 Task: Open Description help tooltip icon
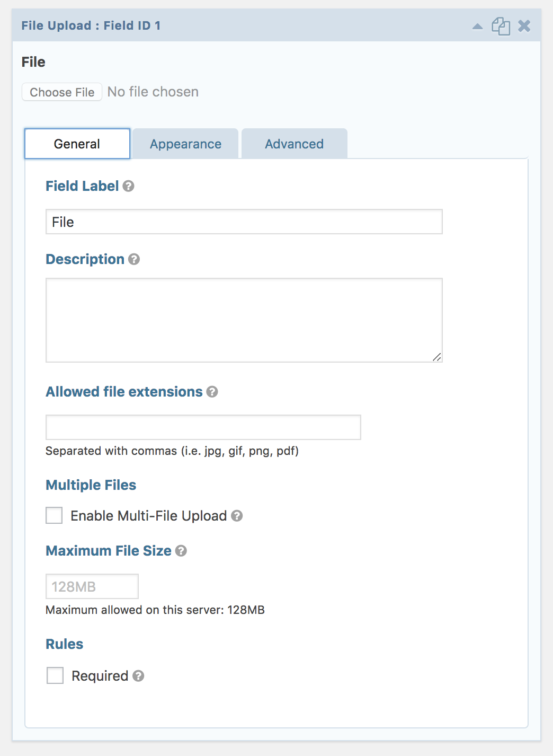coord(134,259)
